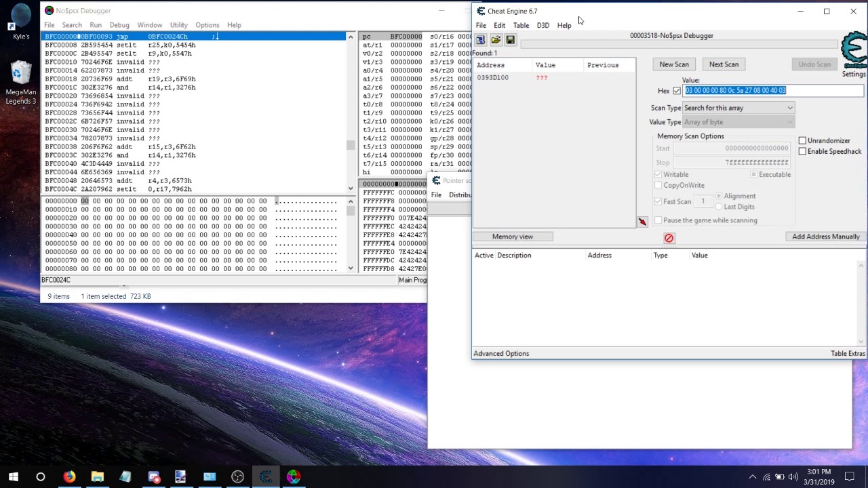This screenshot has width=868, height=488.
Task: Launch Firefox from the taskbar
Action: [69, 477]
